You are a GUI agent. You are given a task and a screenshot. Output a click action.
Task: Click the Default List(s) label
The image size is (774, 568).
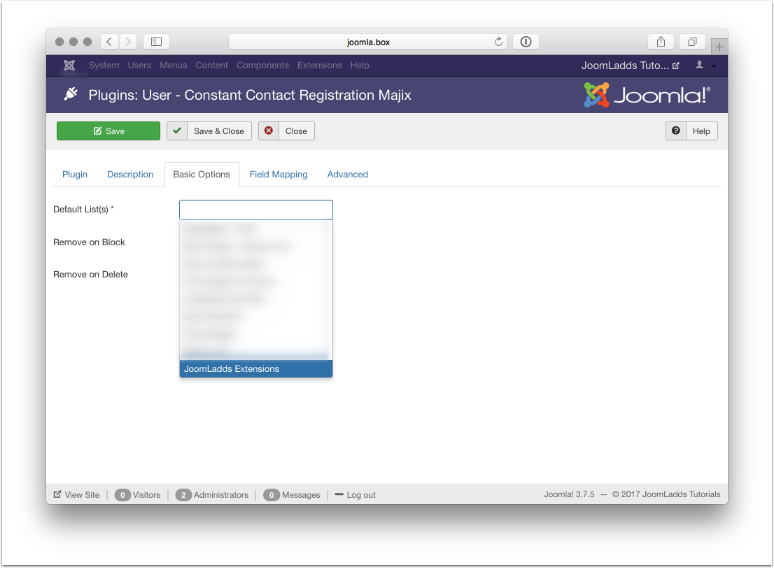coord(83,209)
